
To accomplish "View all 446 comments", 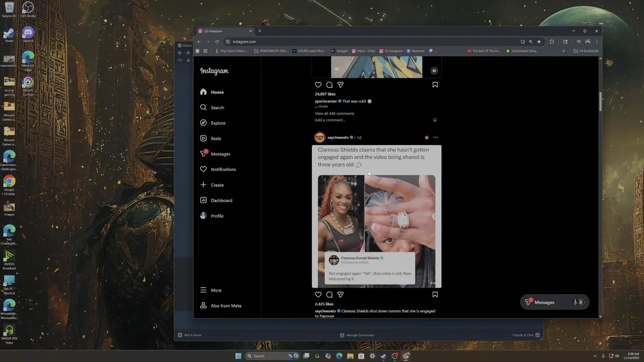I will coord(335,114).
